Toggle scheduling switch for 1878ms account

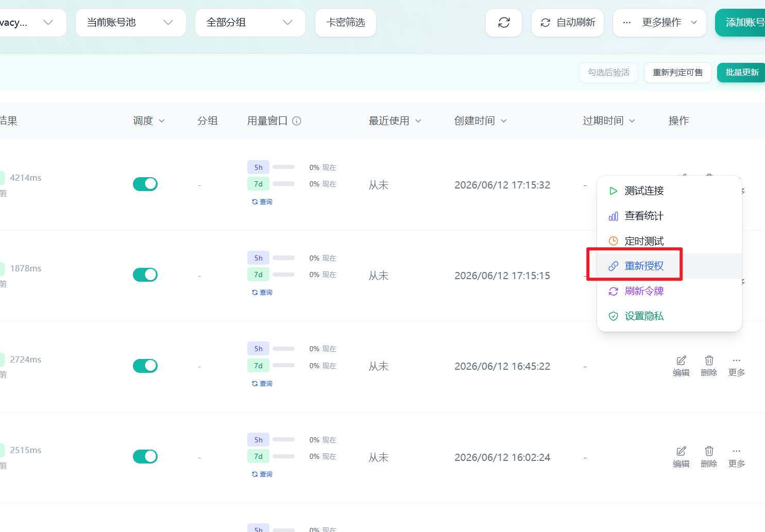point(145,274)
